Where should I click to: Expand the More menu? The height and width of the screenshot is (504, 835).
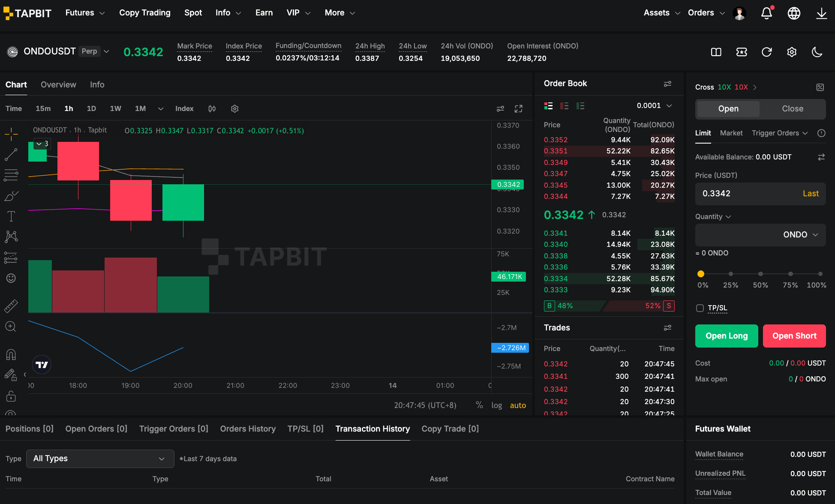click(340, 13)
